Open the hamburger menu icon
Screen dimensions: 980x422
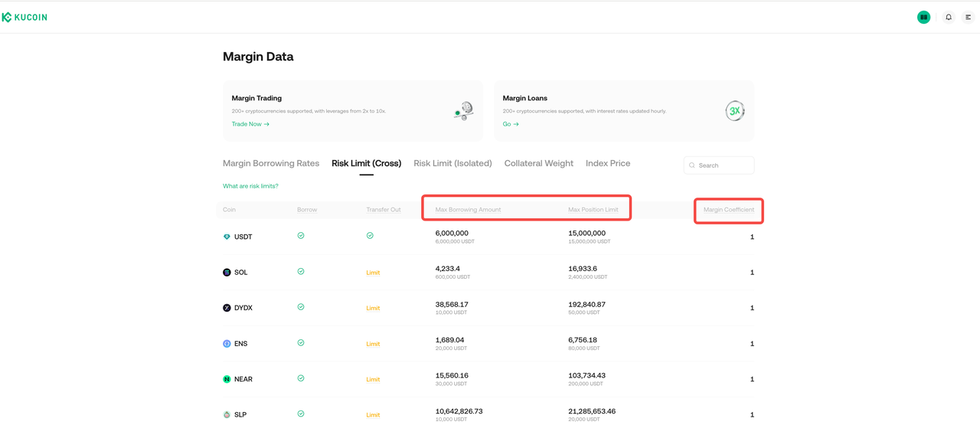(x=968, y=17)
